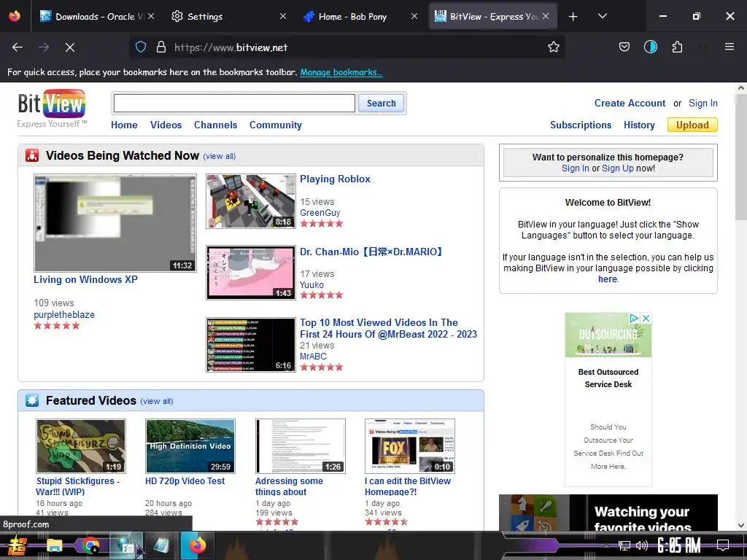Open Subscriptions link
Image resolution: width=747 pixels, height=560 pixels.
pos(580,125)
